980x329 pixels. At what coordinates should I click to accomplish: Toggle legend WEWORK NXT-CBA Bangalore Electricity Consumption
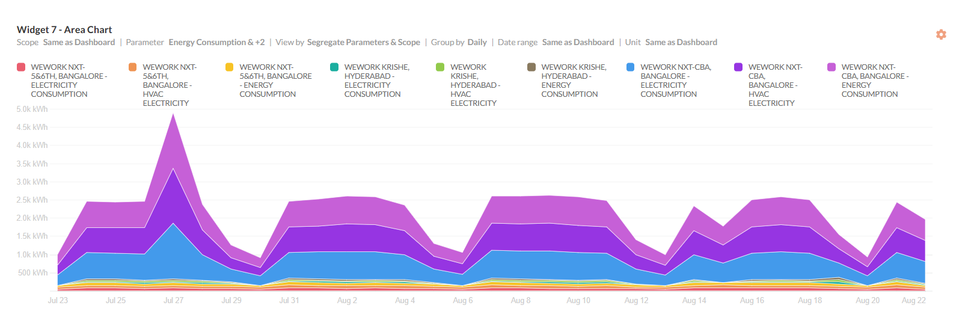click(676, 81)
